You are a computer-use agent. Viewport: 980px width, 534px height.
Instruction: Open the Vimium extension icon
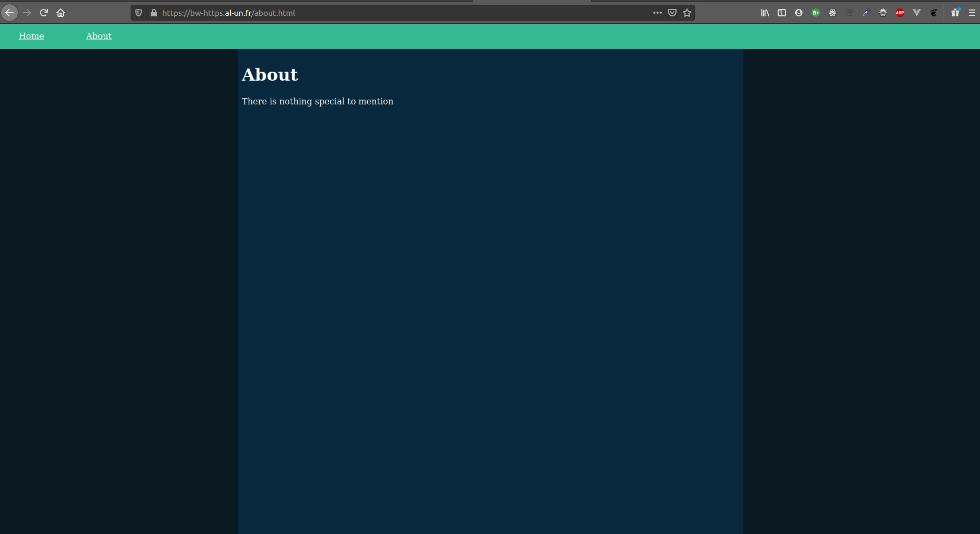pyautogui.click(x=917, y=13)
